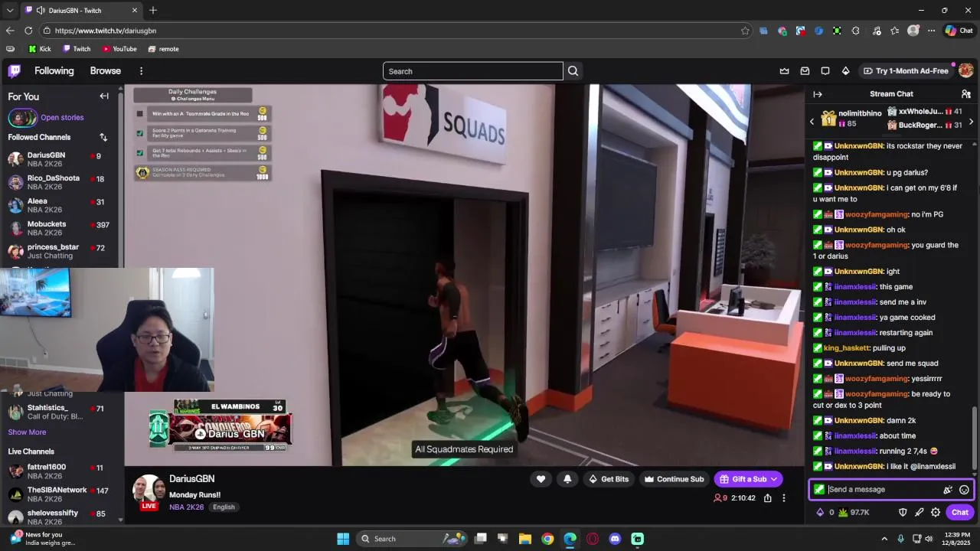
Task: Click the search magnifier button
Action: [573, 71]
